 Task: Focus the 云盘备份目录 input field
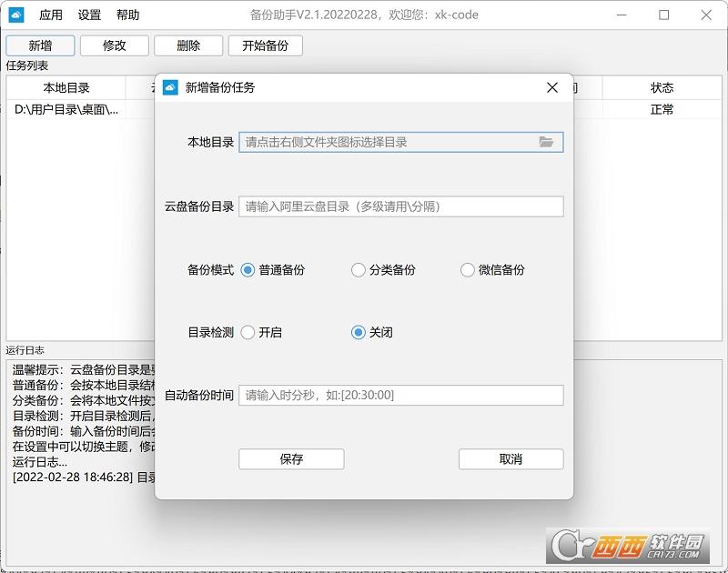click(x=400, y=206)
